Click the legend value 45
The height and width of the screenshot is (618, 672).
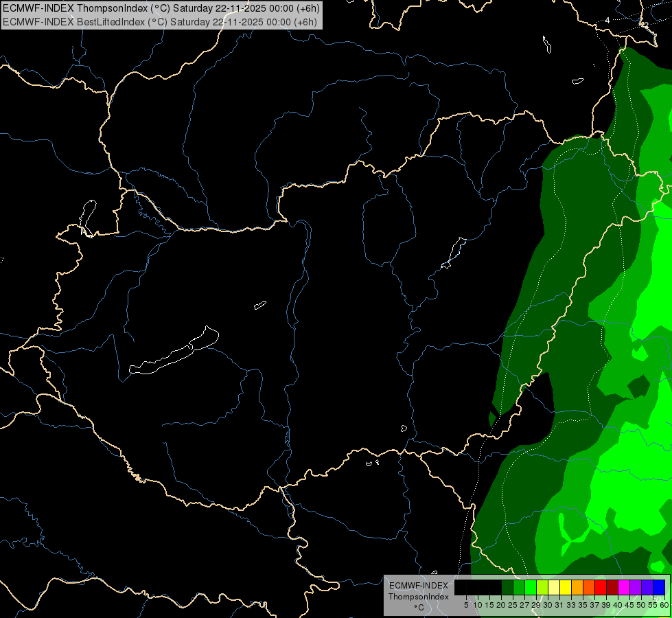[629, 605]
